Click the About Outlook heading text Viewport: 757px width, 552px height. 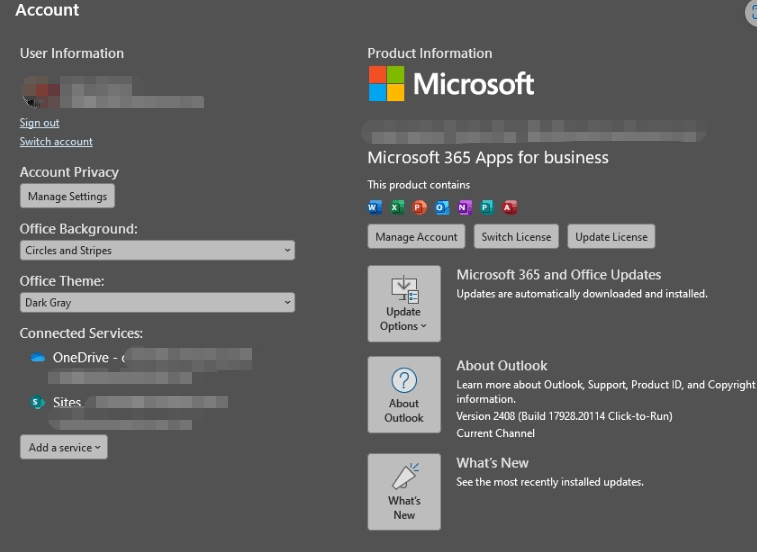[502, 366]
